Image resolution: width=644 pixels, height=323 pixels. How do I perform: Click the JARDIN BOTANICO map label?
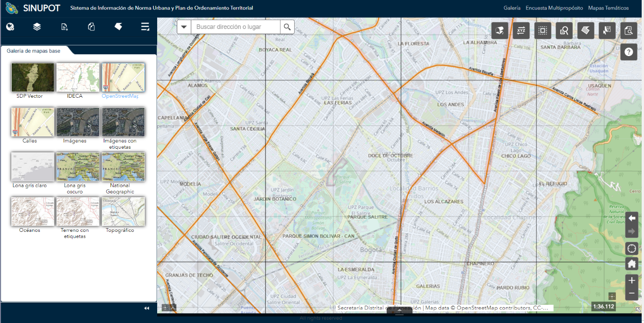click(275, 199)
